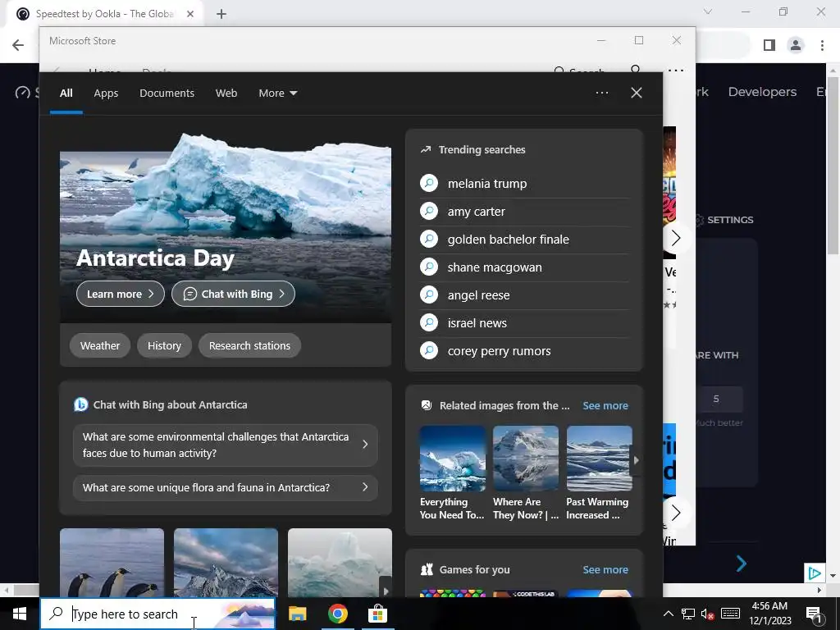Open See more for Games for you
840x630 pixels.
605,569
